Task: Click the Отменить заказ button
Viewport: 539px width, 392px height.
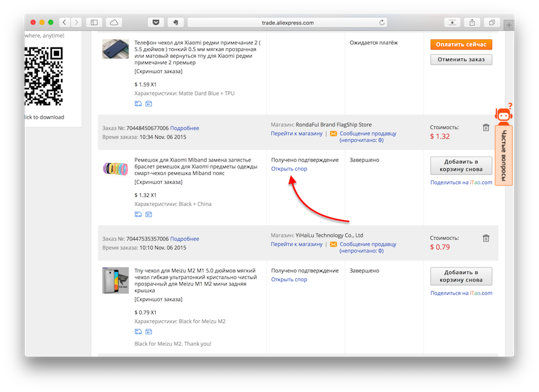Action: tap(461, 60)
